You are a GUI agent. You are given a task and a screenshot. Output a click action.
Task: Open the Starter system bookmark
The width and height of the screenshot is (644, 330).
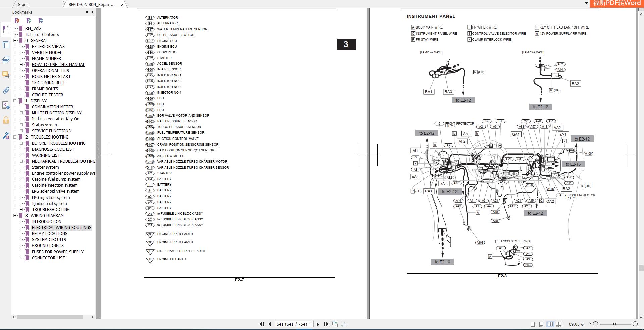coord(45,167)
